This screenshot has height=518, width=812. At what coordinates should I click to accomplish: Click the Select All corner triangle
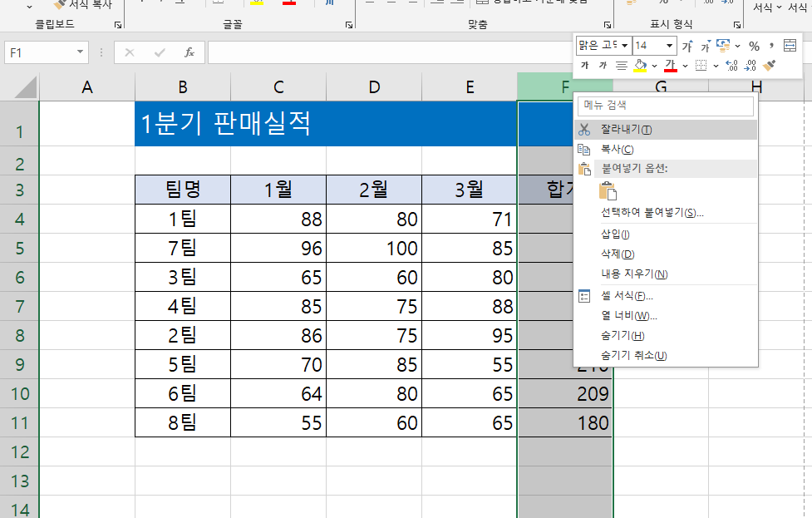[x=25, y=87]
